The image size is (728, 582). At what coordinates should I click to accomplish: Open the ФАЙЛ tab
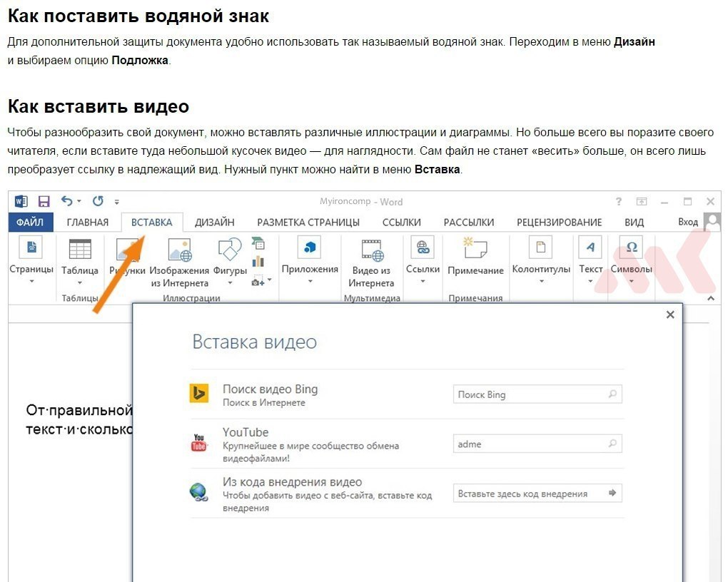point(30,223)
